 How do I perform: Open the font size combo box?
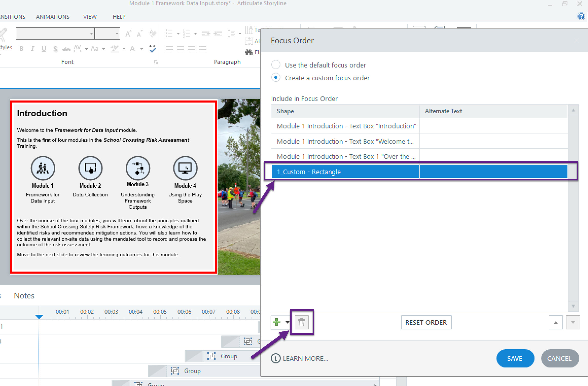tap(108, 33)
